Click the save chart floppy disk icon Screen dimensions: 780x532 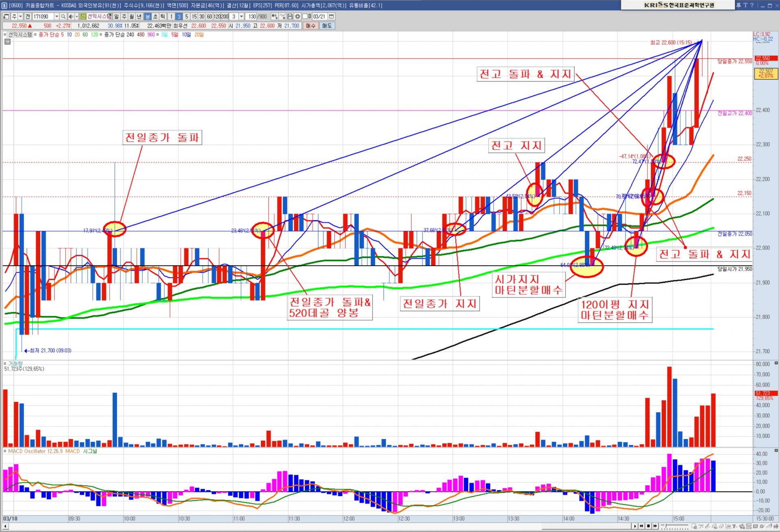click(x=290, y=17)
